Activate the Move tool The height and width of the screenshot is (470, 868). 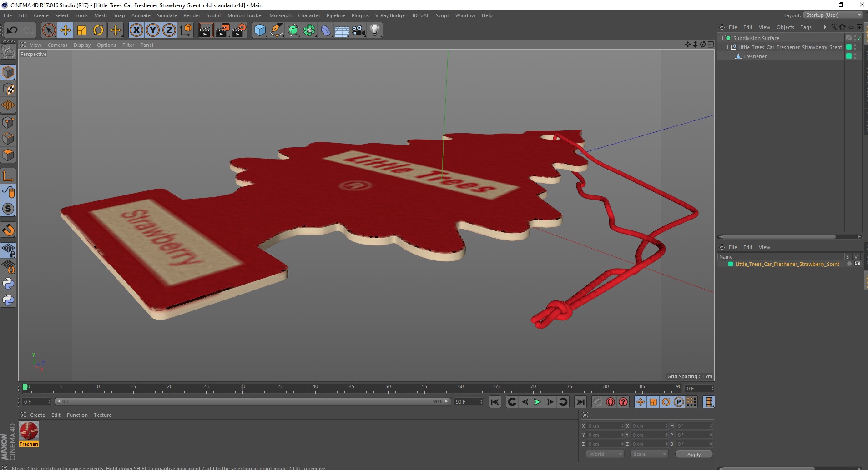tap(66, 30)
